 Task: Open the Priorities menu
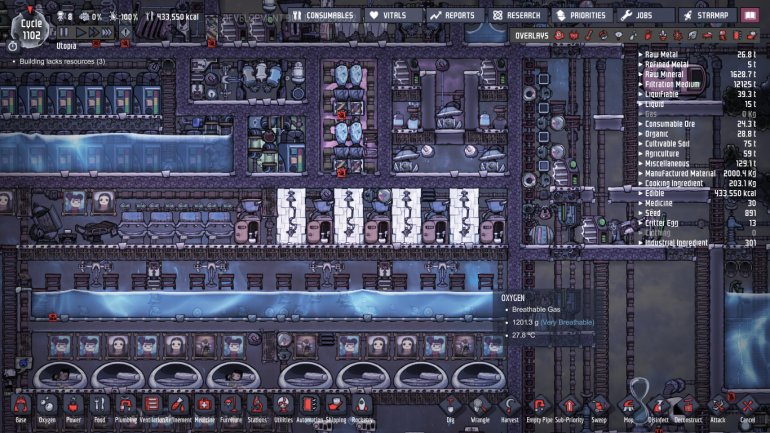click(x=582, y=15)
